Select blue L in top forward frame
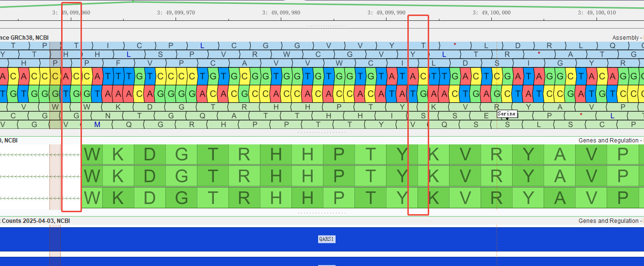Viewport: 644px width, 266px height. point(202,46)
